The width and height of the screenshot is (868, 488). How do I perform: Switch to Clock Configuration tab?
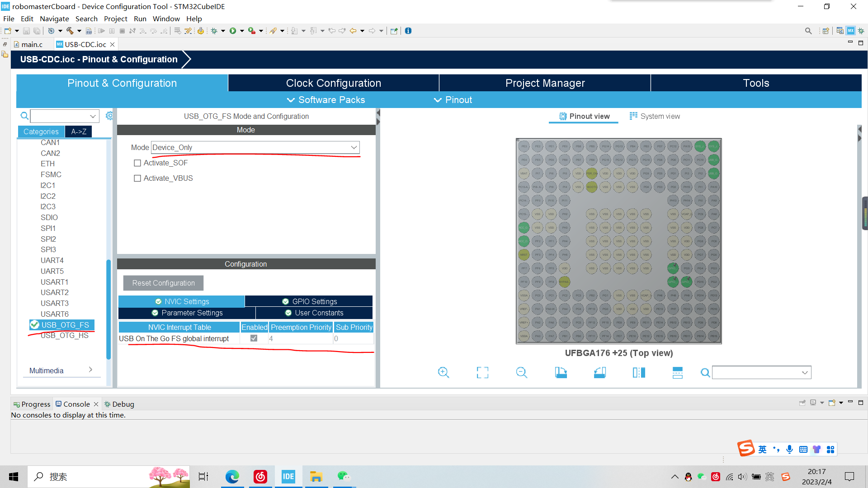tap(333, 83)
